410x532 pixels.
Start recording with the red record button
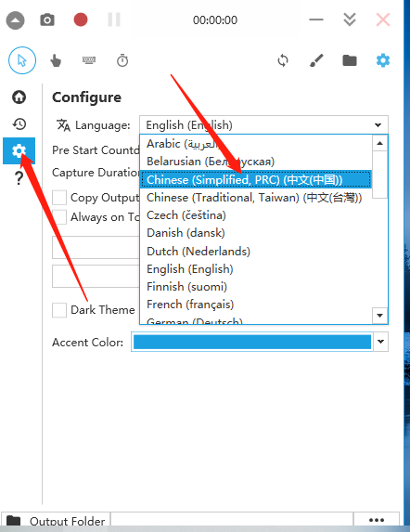coord(81,19)
